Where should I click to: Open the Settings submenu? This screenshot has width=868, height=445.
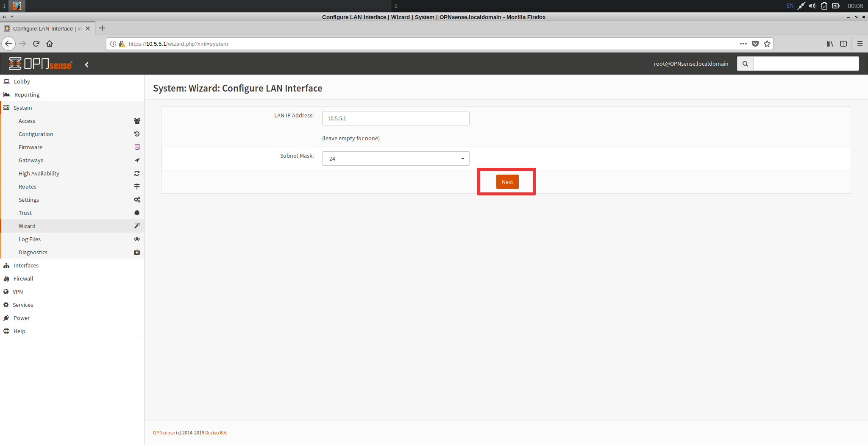tap(72, 200)
